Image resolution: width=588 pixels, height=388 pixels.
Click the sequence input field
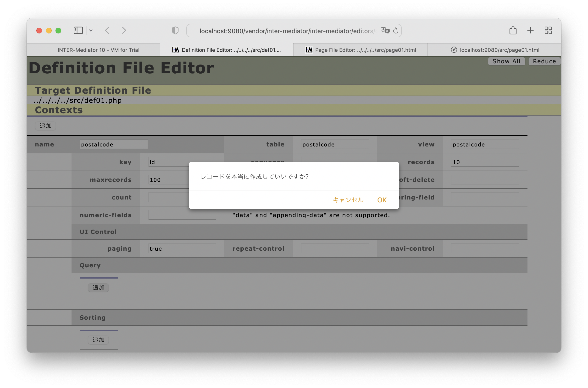[x=335, y=160]
